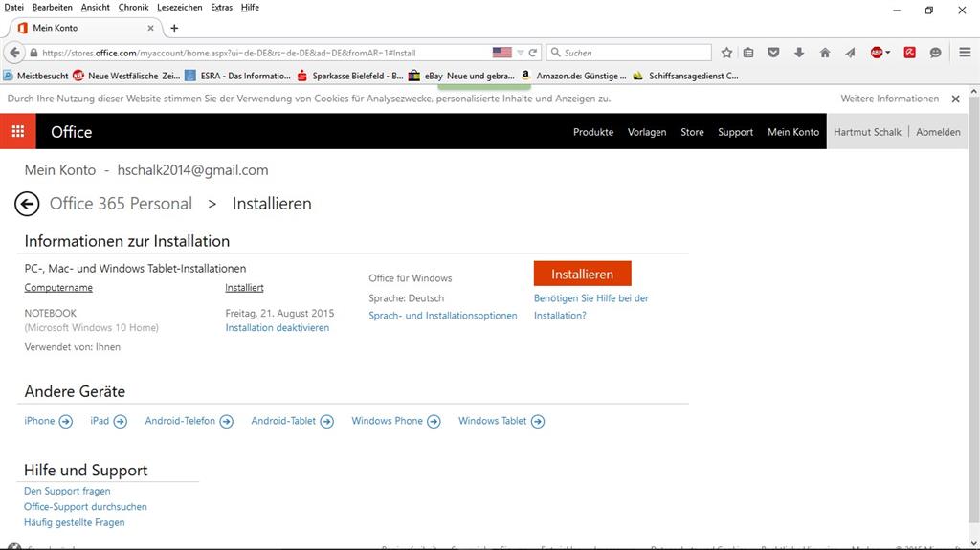Open the Amazon.de bookmark
Viewport: 980px width, 550px height.
coord(573,76)
